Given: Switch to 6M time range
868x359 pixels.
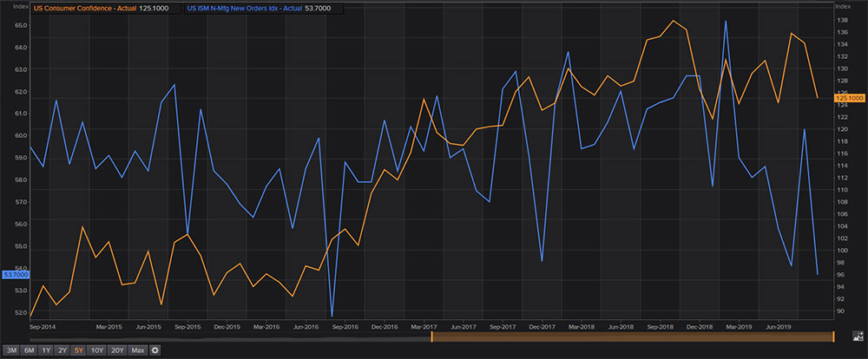Looking at the screenshot, I should pyautogui.click(x=29, y=350).
